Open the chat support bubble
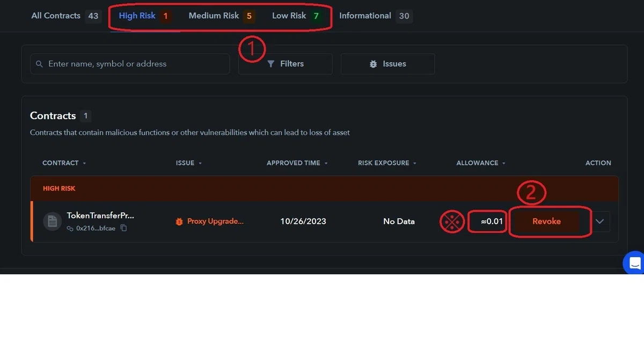 (634, 263)
